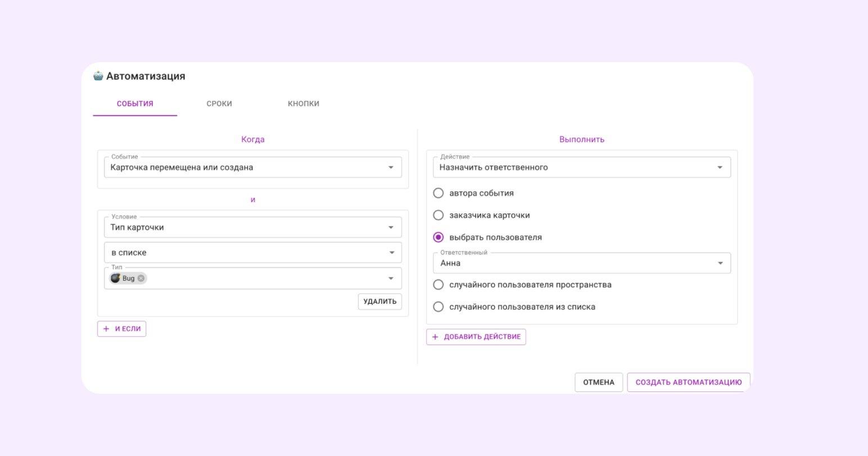Click 'Карточка перемещена или создана' text
The height and width of the screenshot is (456, 868).
click(x=182, y=167)
